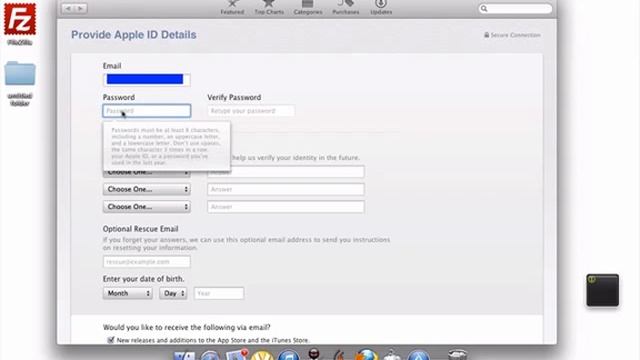Launch iTunes from the Dock
640x360 pixels.
pos(289,356)
